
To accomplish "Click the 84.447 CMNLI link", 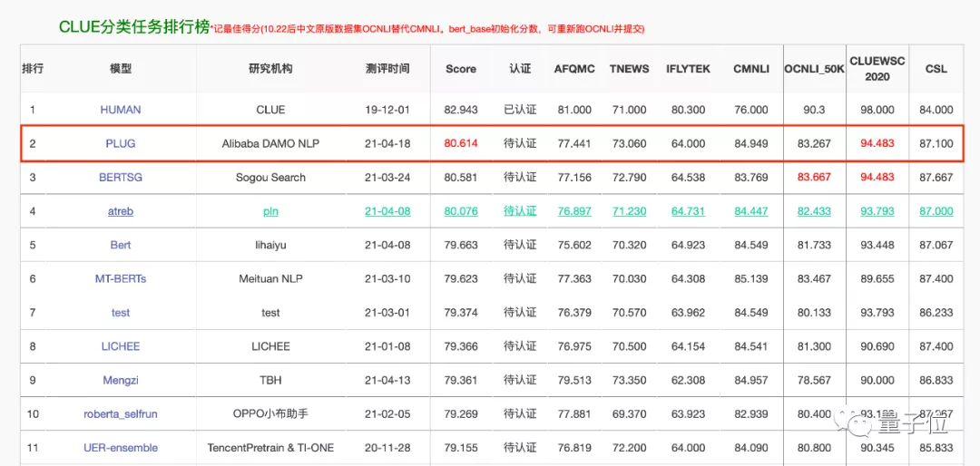I will (750, 211).
